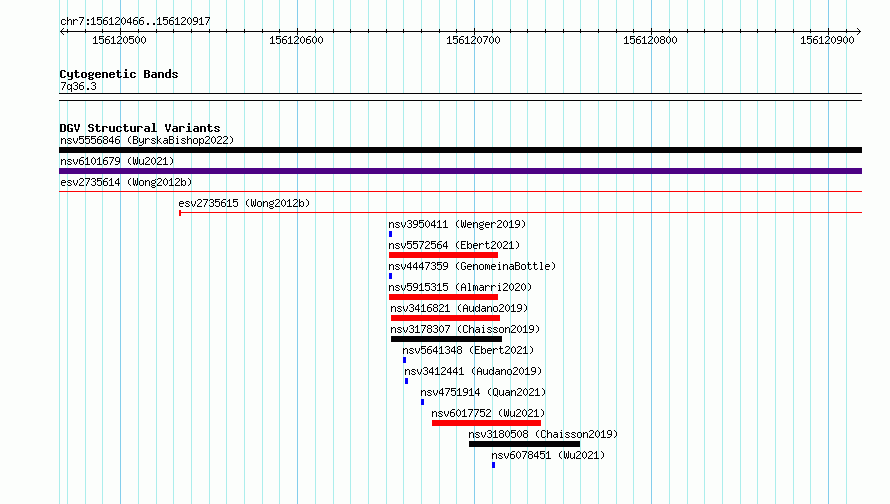Click the ruler's left end arrow
The width and height of the screenshot is (890, 504).
(62, 32)
